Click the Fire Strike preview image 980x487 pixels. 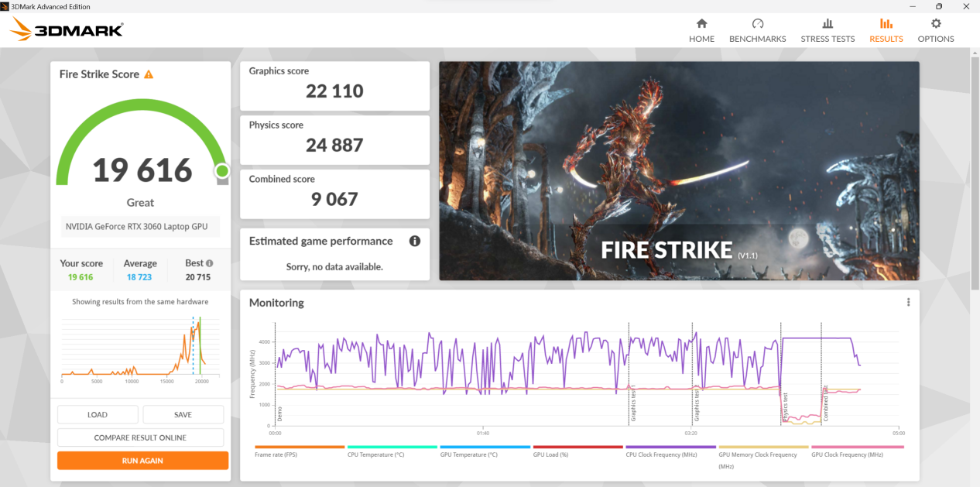(x=679, y=170)
